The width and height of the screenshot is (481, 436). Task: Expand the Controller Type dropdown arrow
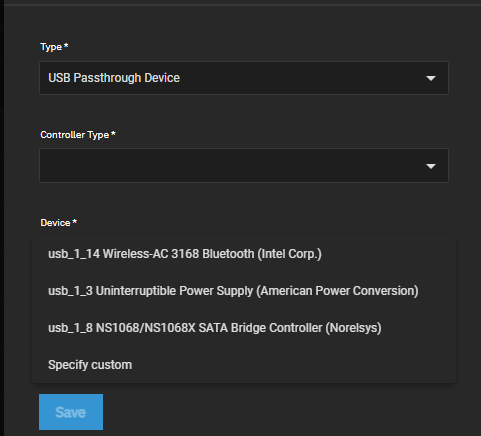click(x=431, y=166)
